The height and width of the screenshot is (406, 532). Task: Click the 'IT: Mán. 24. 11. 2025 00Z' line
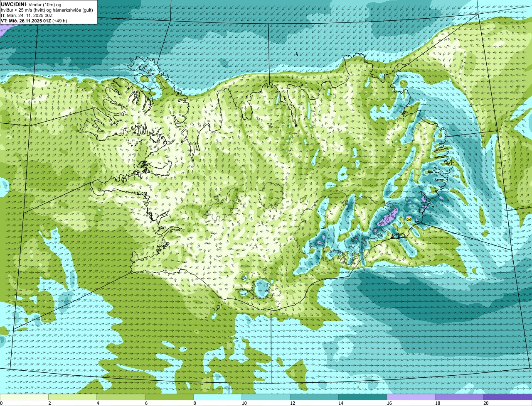point(27,15)
